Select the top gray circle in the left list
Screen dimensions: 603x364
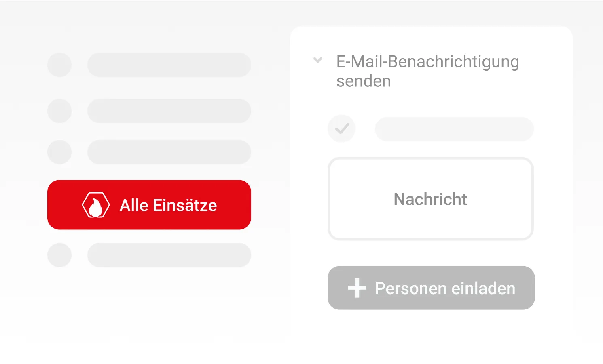point(59,65)
